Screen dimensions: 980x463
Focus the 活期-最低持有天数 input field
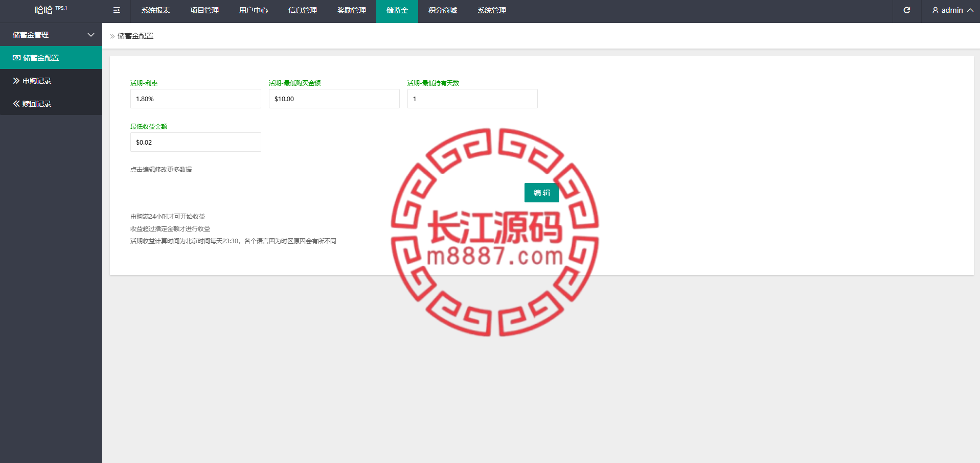pos(472,99)
